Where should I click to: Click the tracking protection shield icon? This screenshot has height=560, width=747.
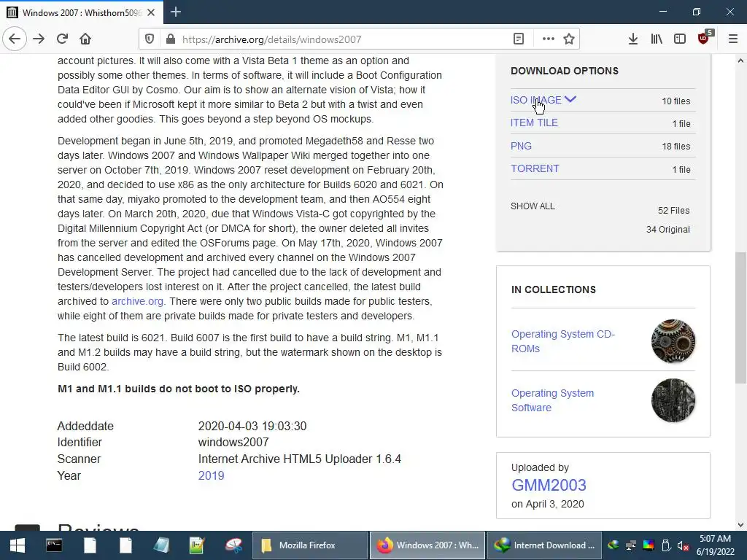point(150,39)
